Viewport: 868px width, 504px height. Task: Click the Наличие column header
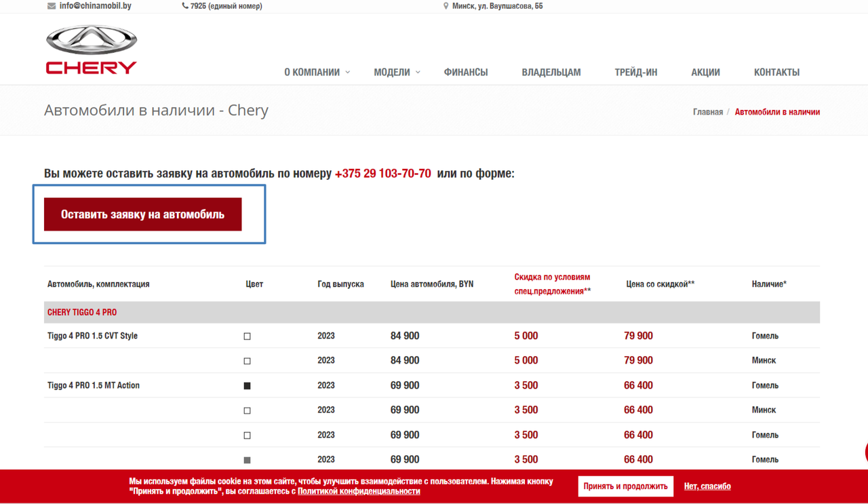click(x=769, y=284)
